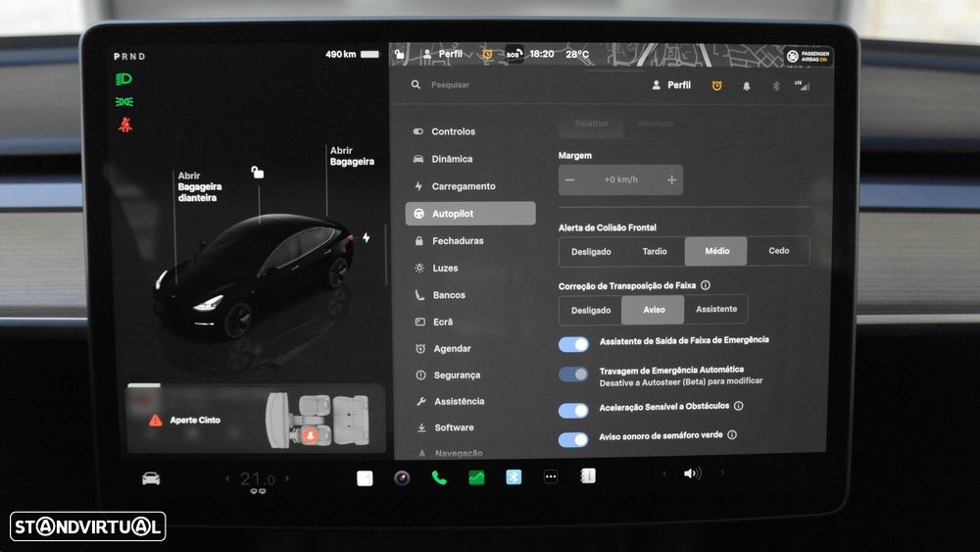Tap the battery level icon beside 490 km
This screenshot has width=980, height=552.
[370, 54]
